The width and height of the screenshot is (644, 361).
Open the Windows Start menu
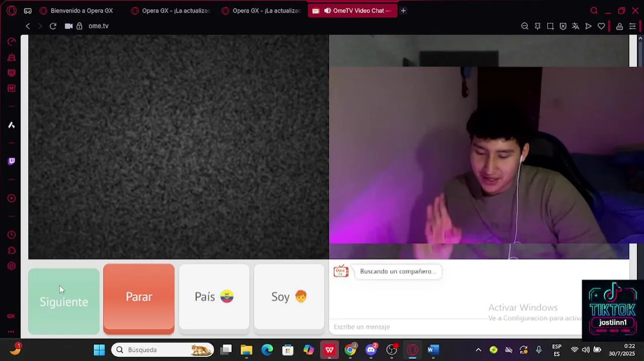99,350
